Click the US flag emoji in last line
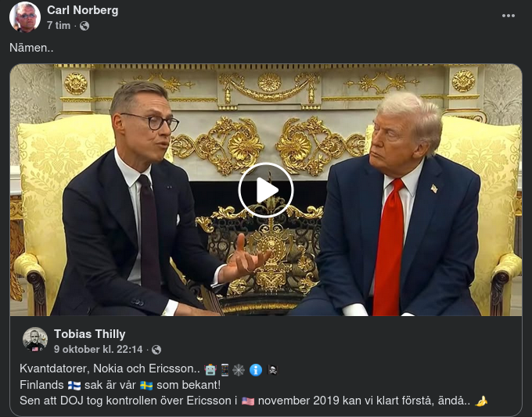The width and height of the screenshot is (532, 417). pos(248,401)
